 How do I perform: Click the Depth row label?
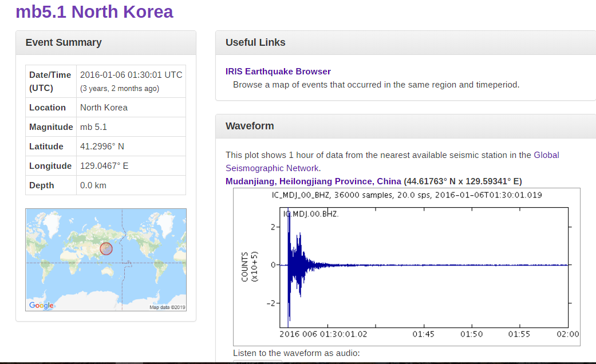41,185
